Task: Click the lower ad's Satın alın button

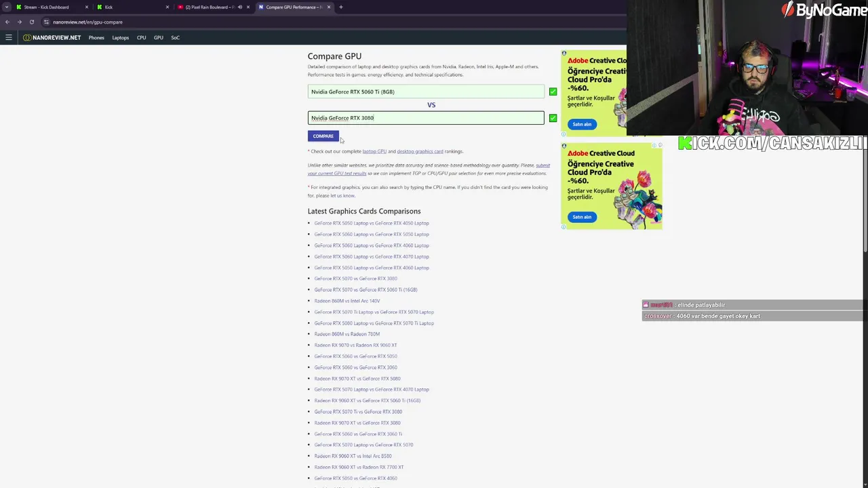Action: [x=582, y=217]
